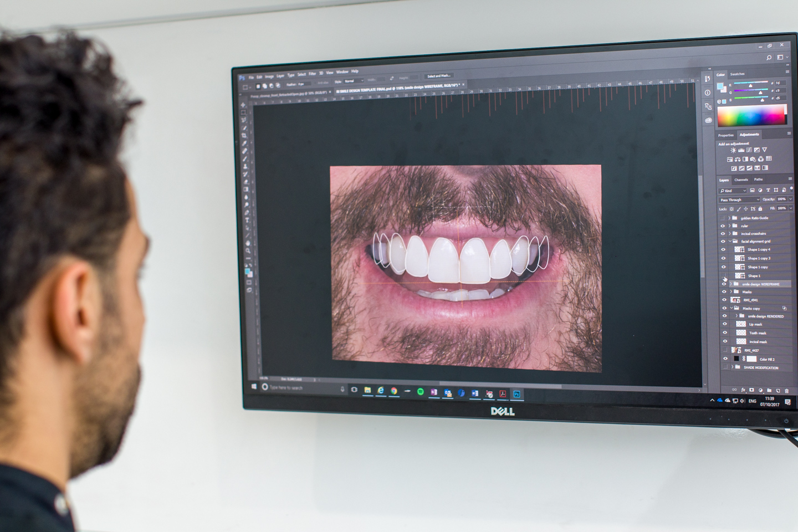Open the Opacity slider dropdown

coord(790,199)
